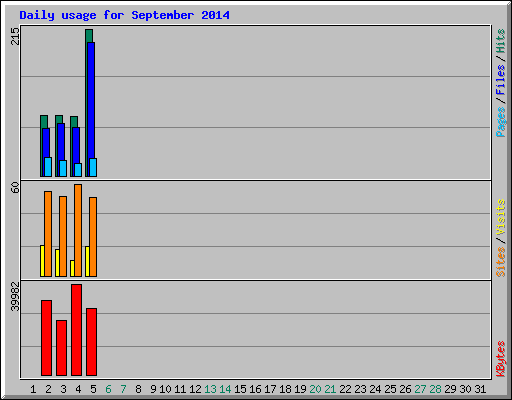Click the red KBytes bar for day 4
Viewport: 512px width, 400px height.
click(76, 330)
